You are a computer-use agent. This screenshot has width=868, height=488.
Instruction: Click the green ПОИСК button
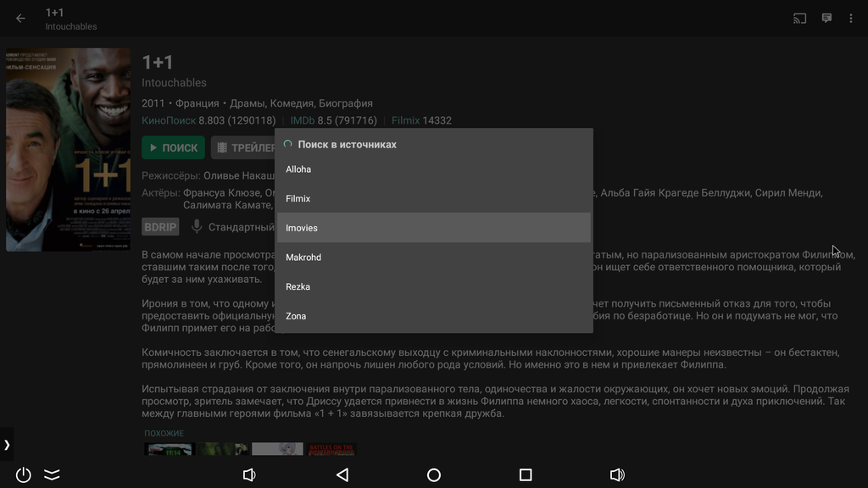coord(173,147)
